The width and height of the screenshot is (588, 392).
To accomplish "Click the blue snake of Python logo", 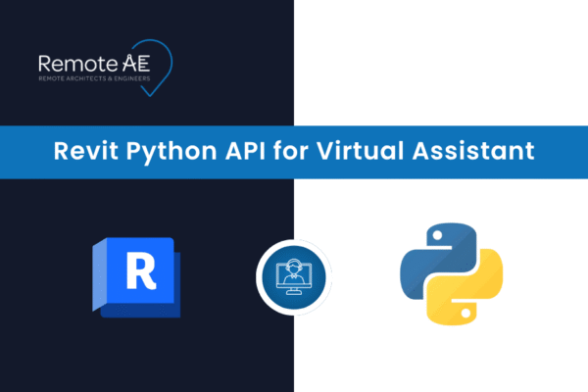I will click(x=431, y=255).
